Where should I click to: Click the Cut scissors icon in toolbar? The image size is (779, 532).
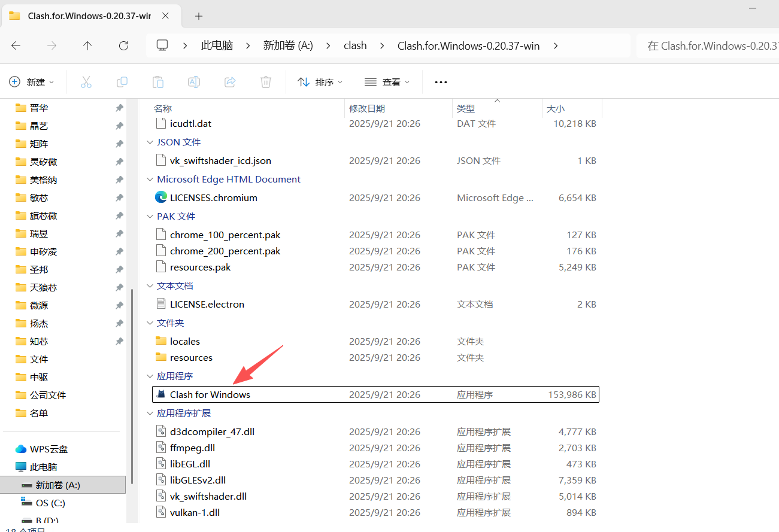(86, 82)
